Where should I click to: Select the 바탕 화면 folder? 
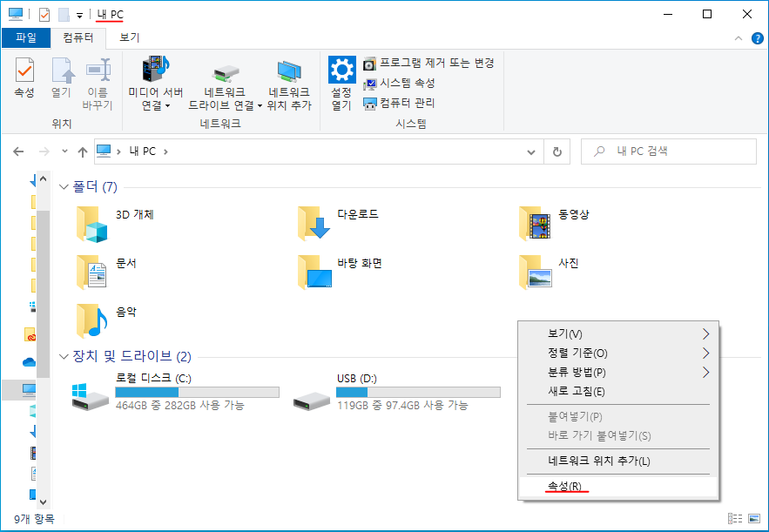pos(340,273)
